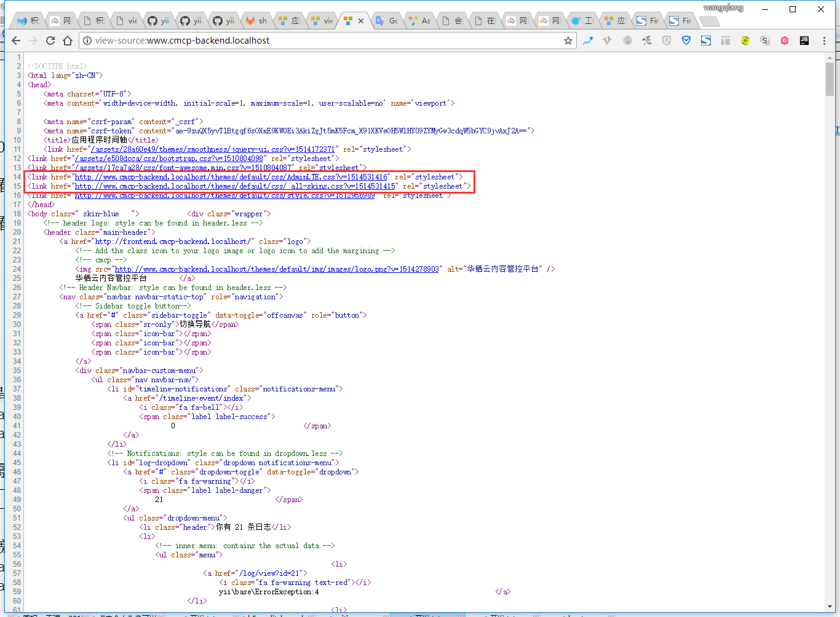Screen dimensions: 840x617
Task: Go to the browser home page
Action: point(68,41)
